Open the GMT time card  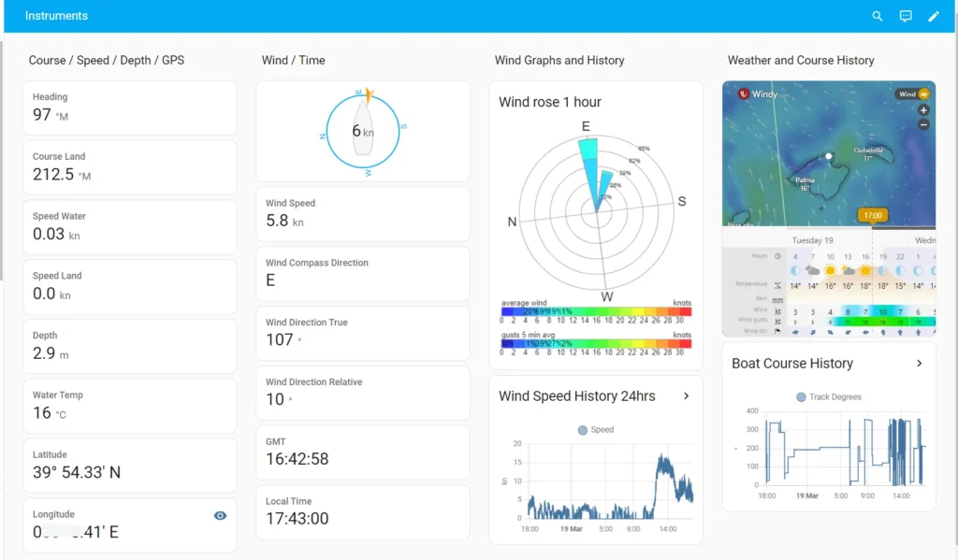click(x=363, y=452)
